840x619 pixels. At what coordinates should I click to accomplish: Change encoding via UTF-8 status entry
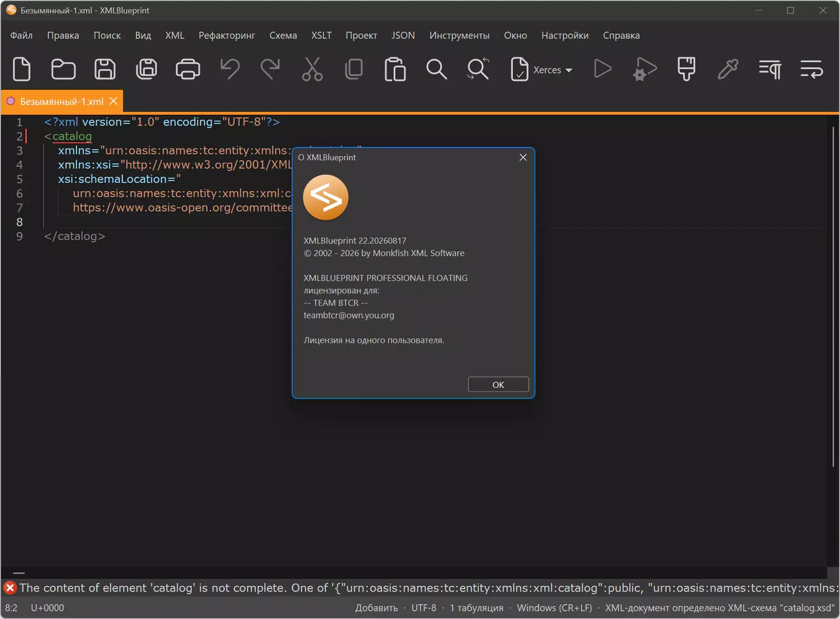pos(424,607)
